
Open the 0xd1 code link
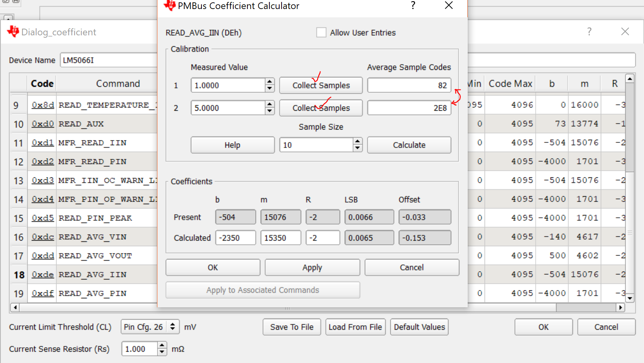[42, 142]
